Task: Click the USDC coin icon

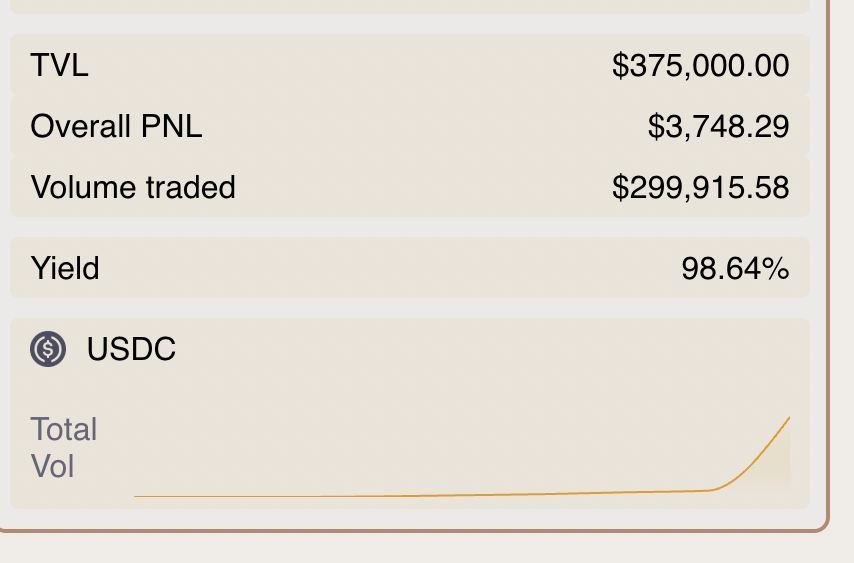Action: tap(48, 349)
